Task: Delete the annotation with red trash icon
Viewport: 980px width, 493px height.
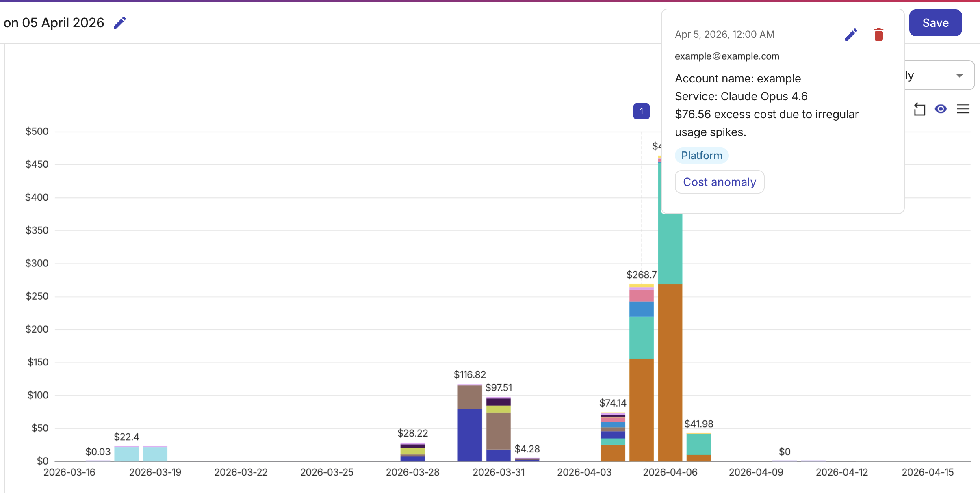Action: tap(878, 35)
